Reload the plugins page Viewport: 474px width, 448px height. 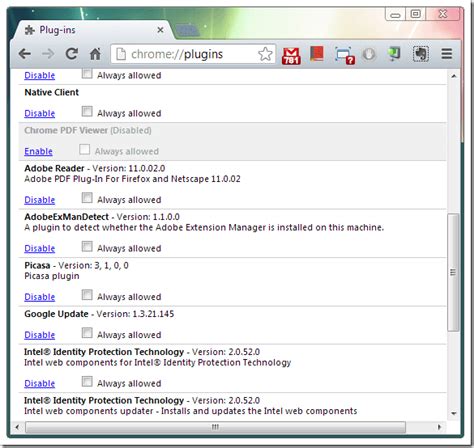point(71,54)
